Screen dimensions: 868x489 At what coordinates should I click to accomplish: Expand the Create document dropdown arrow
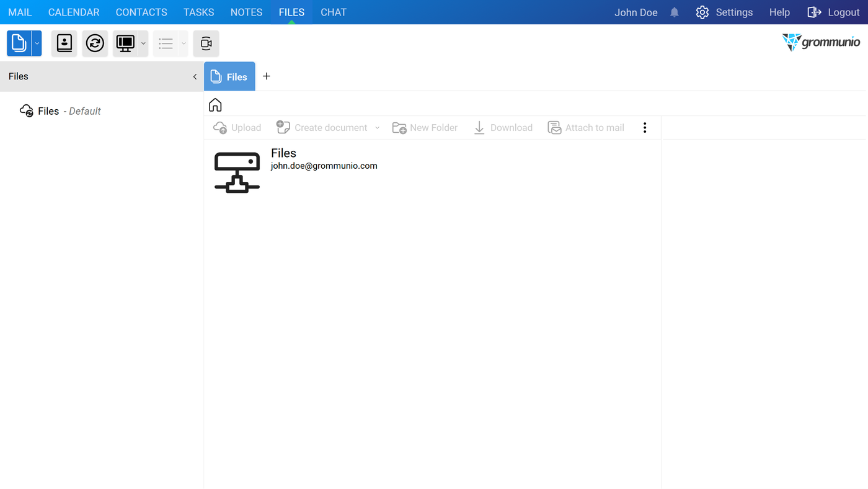377,128
